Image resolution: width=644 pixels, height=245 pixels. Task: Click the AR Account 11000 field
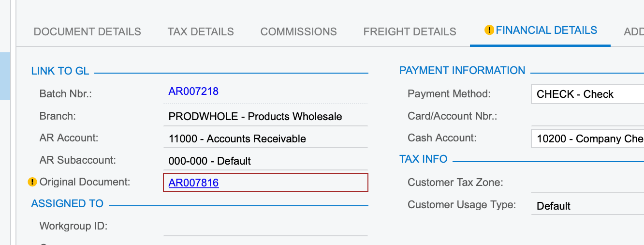tap(266, 138)
